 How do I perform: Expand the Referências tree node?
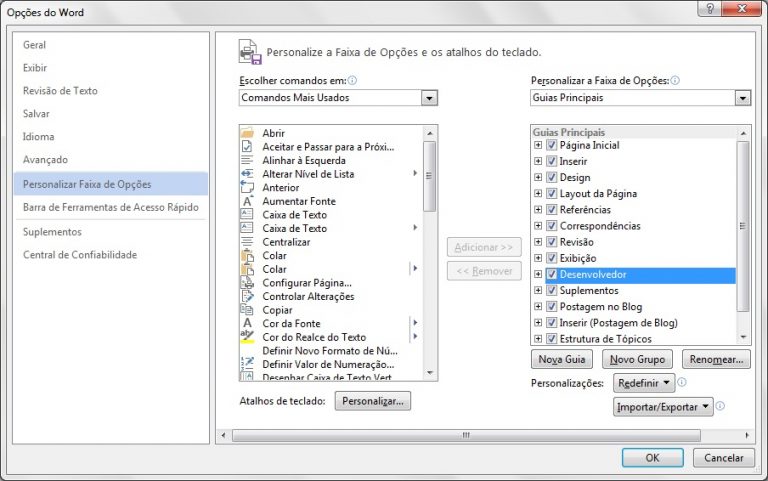pos(538,210)
